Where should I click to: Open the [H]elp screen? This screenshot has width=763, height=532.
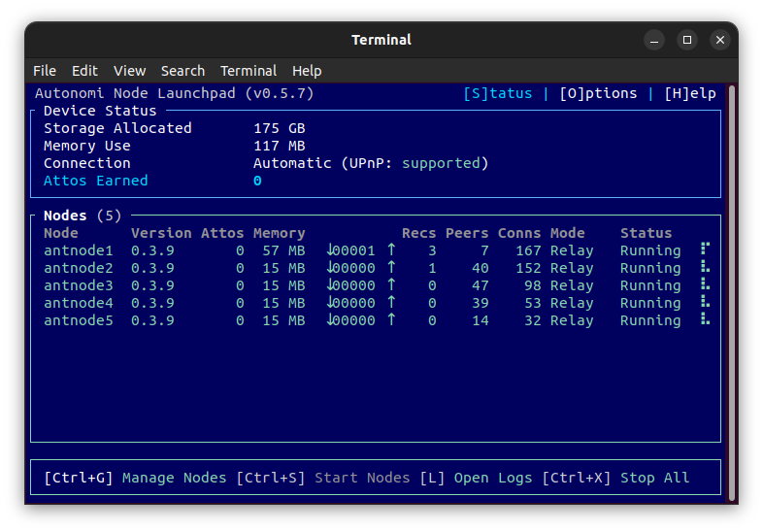pos(689,93)
